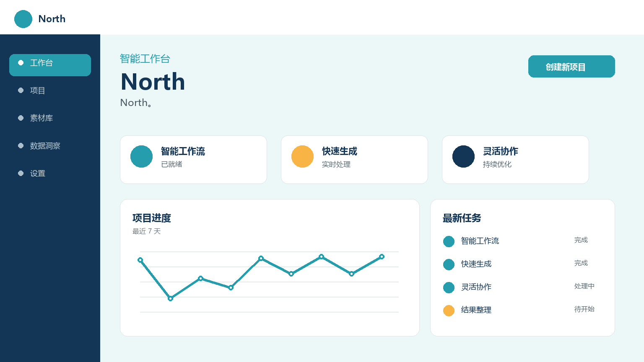The height and width of the screenshot is (362, 644).
Task: Click the 处理中 status label
Action: point(584,286)
